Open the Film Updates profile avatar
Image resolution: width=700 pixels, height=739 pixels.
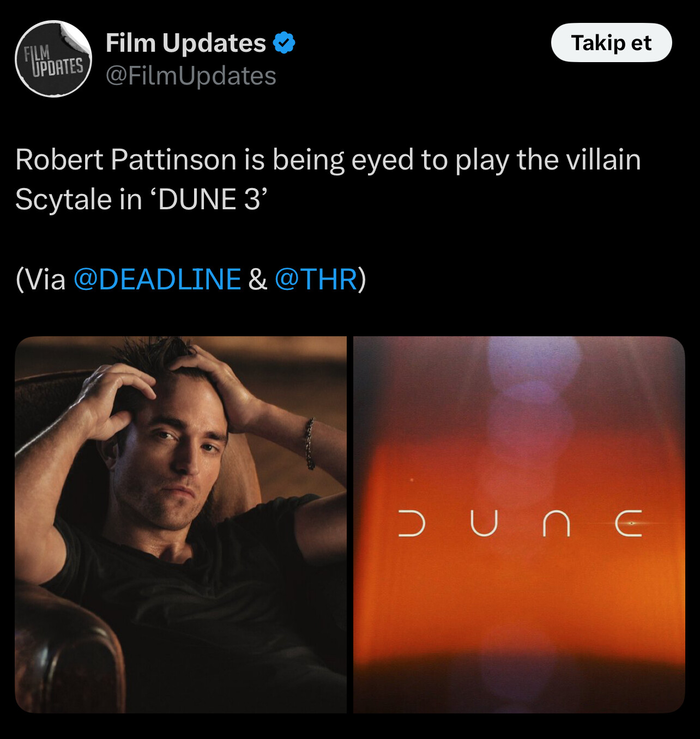coord(53,59)
